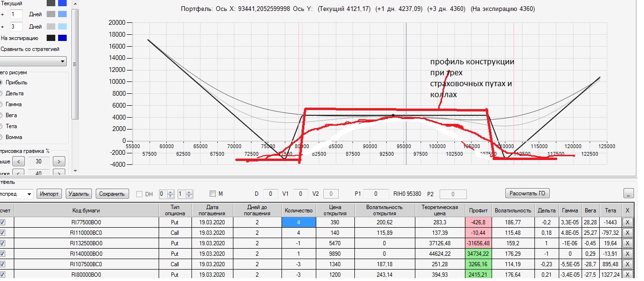Uncheck the RI80000BO0 row checkbox
The image size is (644, 281).
tap(2, 274)
